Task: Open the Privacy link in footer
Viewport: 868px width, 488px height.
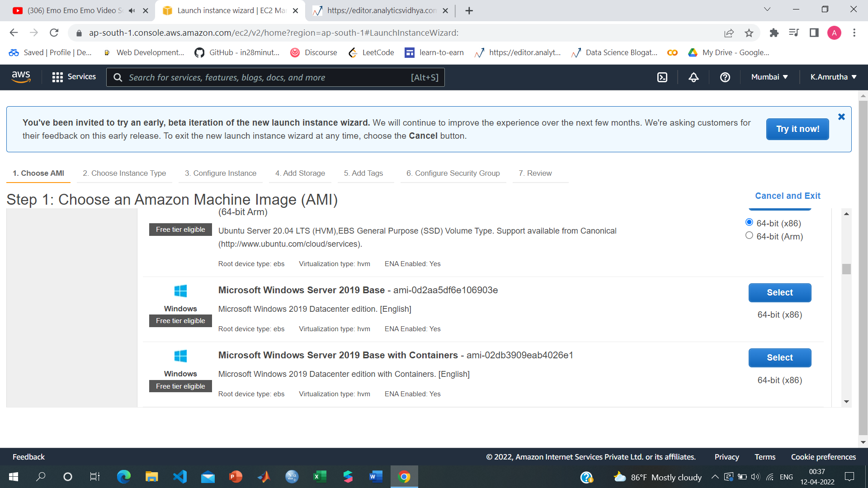Action: coord(726,457)
